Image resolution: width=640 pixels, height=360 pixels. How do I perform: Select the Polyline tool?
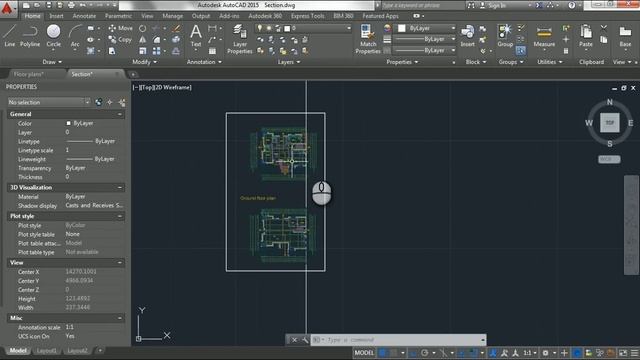click(30, 36)
